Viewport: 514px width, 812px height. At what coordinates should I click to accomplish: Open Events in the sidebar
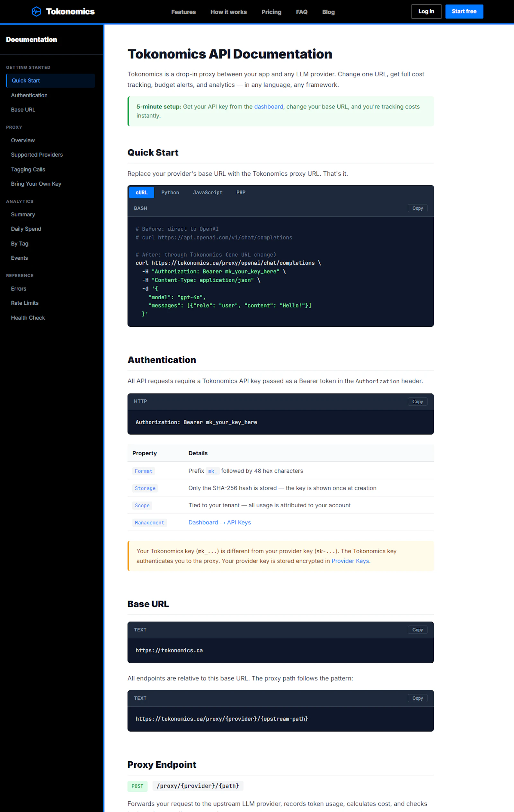pyautogui.click(x=19, y=258)
